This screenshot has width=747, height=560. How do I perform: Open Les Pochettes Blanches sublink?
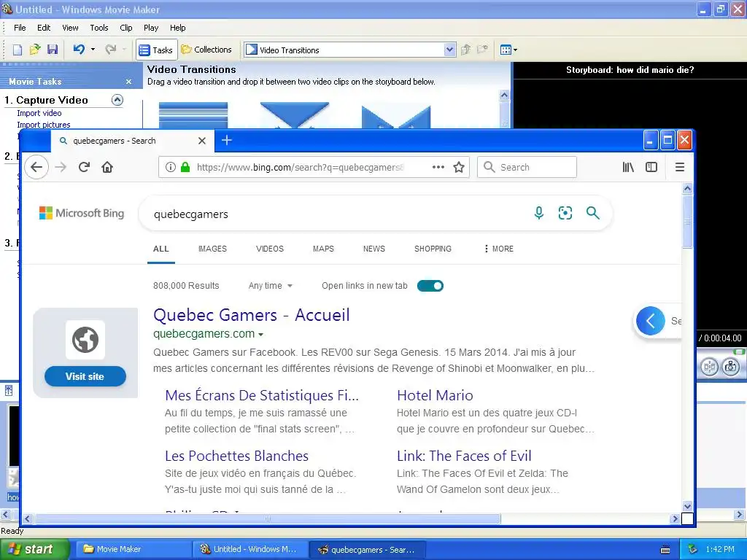click(x=237, y=456)
